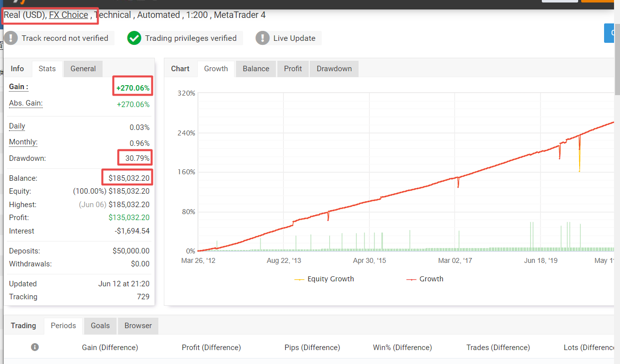Open the FX Choice broker link
This screenshot has height=364, width=620.
[x=69, y=15]
